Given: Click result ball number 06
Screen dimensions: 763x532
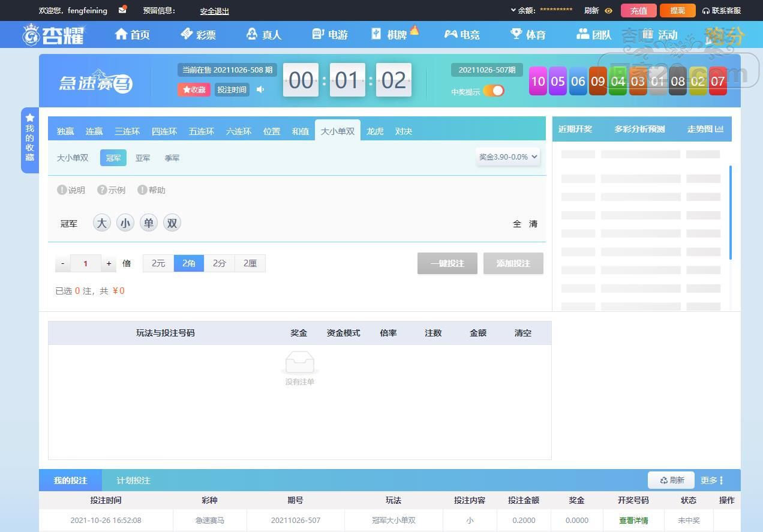Looking at the screenshot, I should 578,81.
